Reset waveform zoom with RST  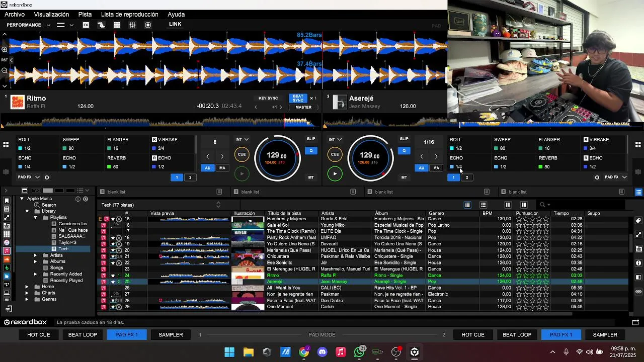tap(5, 60)
